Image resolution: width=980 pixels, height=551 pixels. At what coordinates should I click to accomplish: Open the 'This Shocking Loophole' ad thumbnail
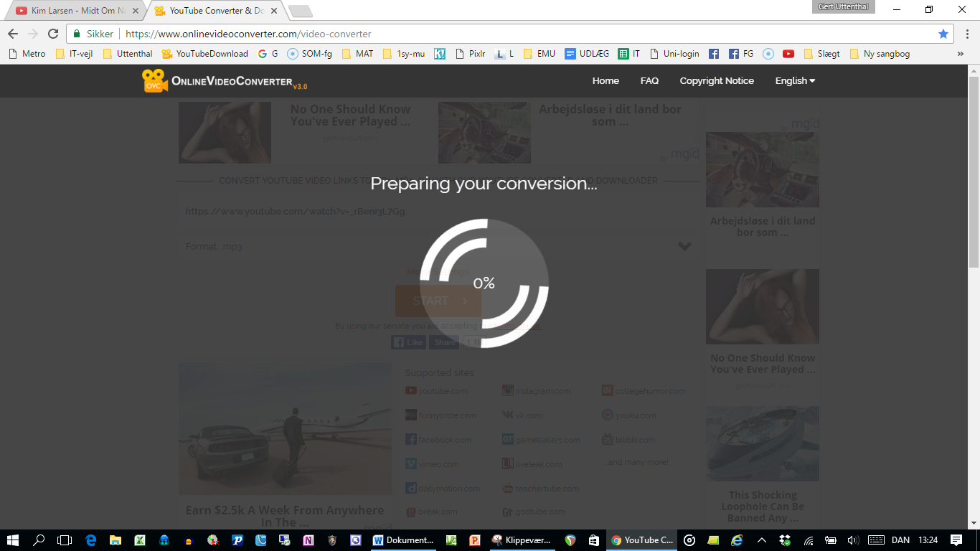click(x=763, y=443)
